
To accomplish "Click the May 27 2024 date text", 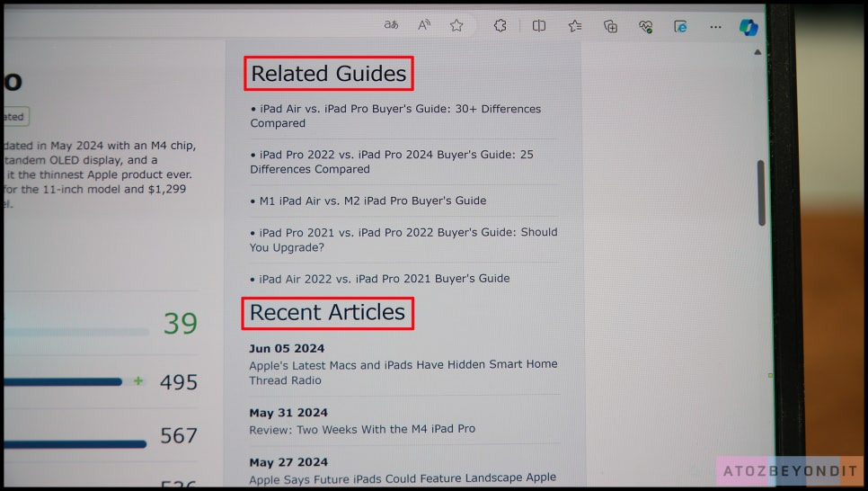I will [288, 462].
